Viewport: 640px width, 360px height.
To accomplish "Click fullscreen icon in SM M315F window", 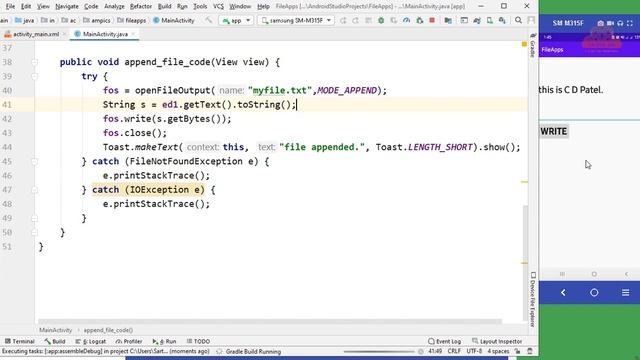I will tap(630, 23).
